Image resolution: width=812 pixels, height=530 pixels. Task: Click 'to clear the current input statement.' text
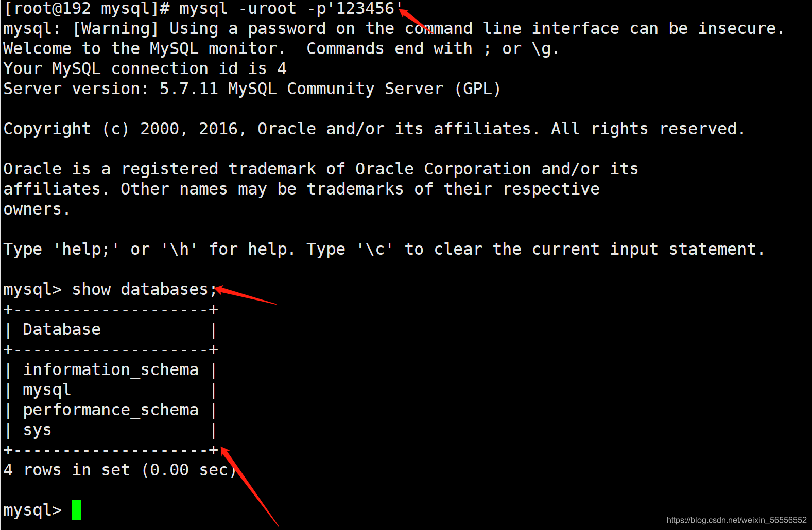point(584,250)
